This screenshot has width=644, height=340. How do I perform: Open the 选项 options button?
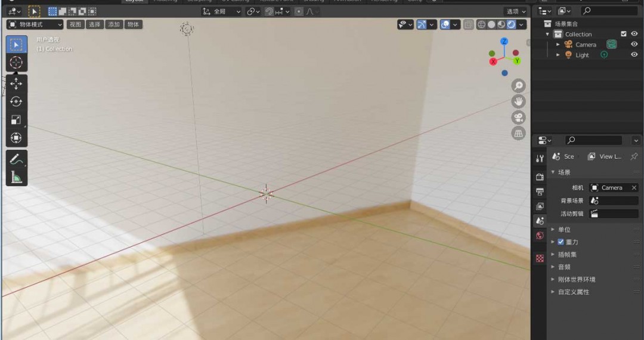(516, 11)
